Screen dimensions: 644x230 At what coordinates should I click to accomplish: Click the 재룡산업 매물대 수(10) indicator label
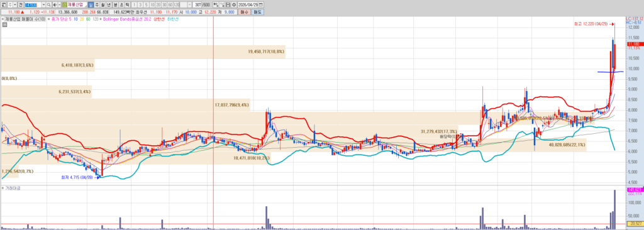coord(25,19)
